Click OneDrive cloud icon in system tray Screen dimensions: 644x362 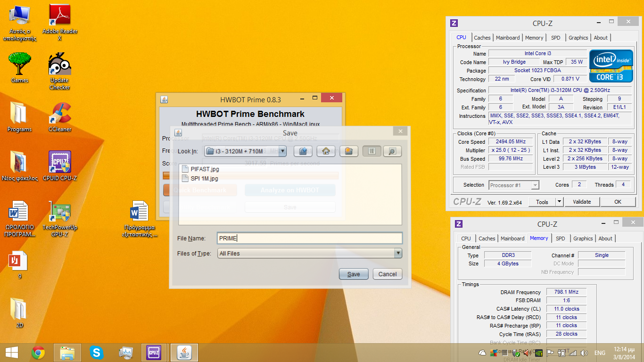point(482,353)
